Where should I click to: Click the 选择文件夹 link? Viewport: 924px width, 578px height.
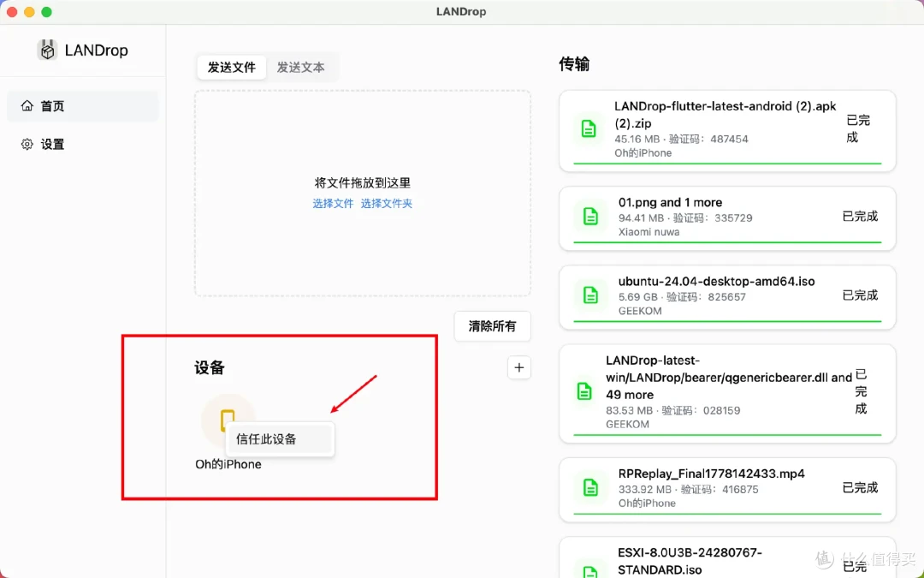click(x=387, y=204)
